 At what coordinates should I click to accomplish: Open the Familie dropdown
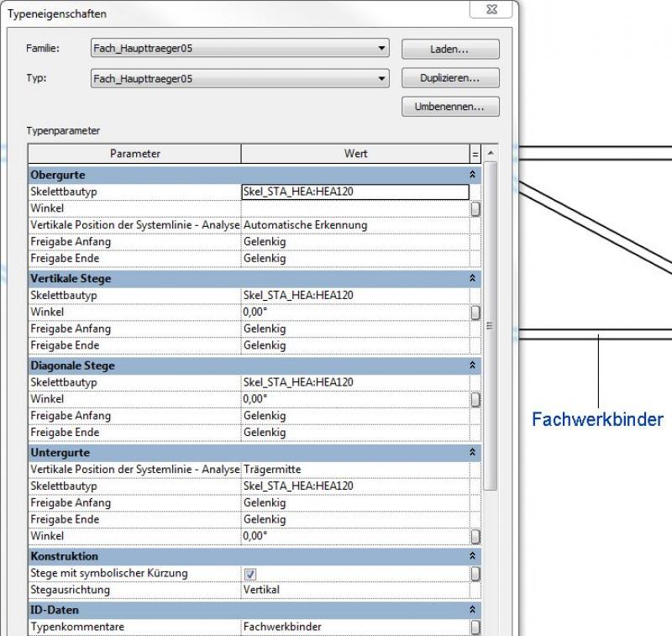click(x=383, y=49)
